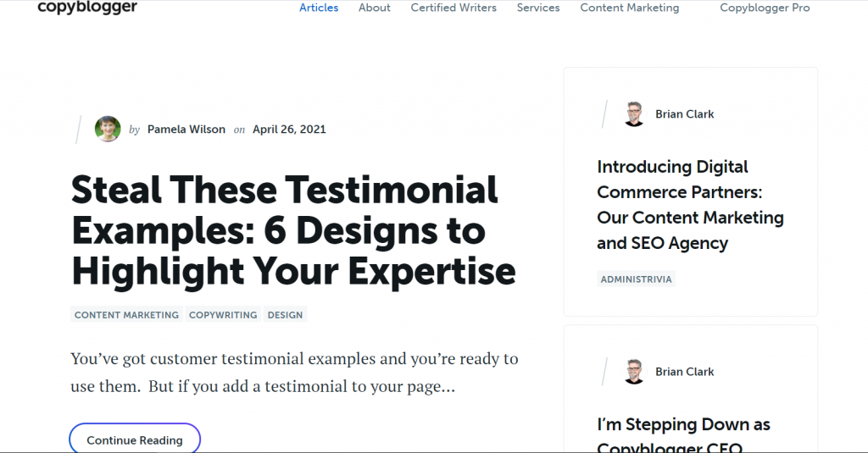The height and width of the screenshot is (453, 868).
Task: Click the Continue Reading button
Action: coord(135,439)
